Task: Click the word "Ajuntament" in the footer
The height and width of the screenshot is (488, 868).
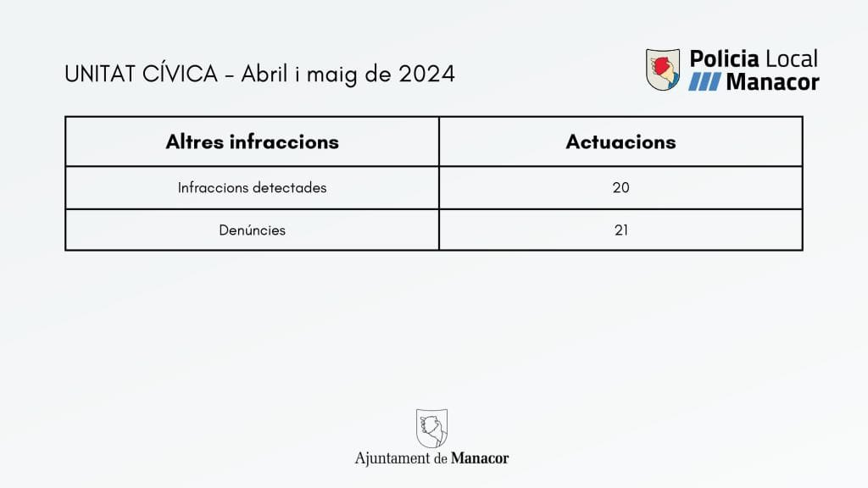Action: [x=392, y=458]
